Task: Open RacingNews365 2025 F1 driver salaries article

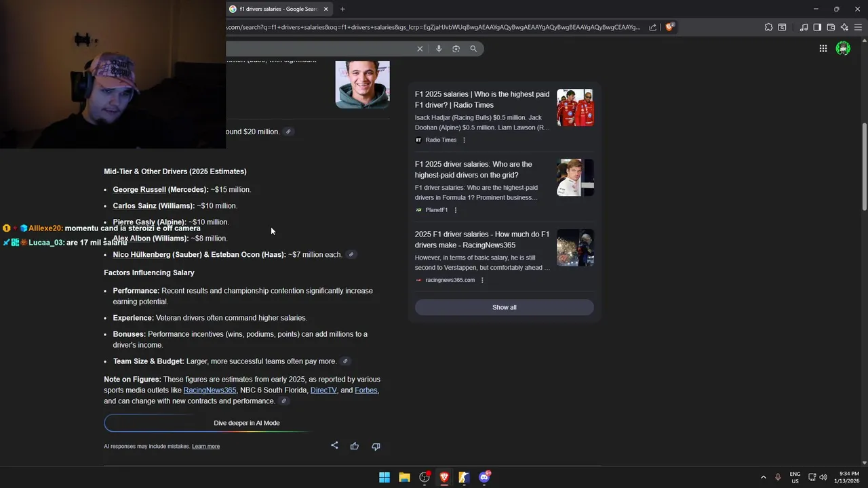Action: coord(482,240)
